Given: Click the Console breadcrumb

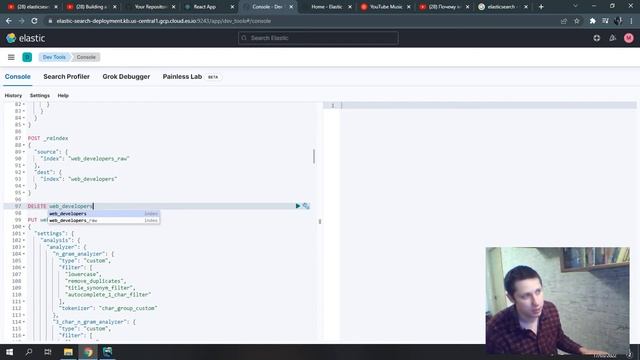Looking at the screenshot, I should [x=86, y=57].
